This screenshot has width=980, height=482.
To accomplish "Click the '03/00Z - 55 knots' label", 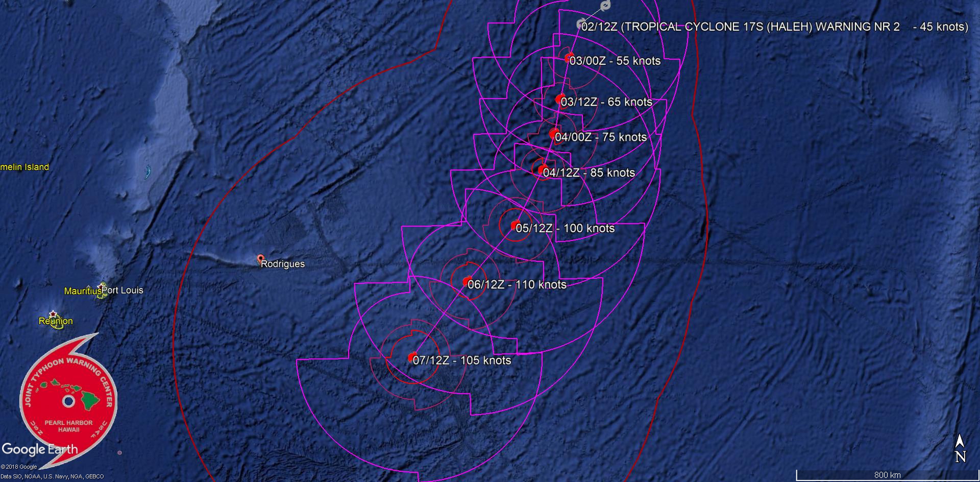I will click(x=615, y=61).
